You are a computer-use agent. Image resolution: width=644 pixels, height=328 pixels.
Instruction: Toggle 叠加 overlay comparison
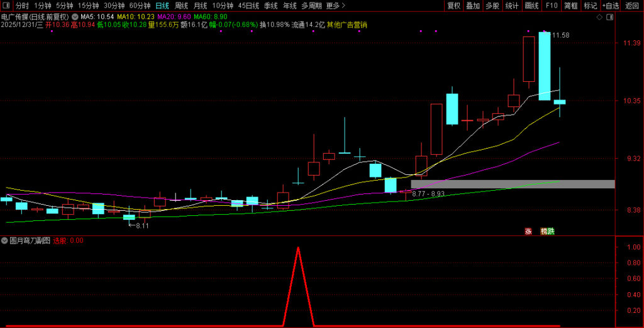[473, 6]
